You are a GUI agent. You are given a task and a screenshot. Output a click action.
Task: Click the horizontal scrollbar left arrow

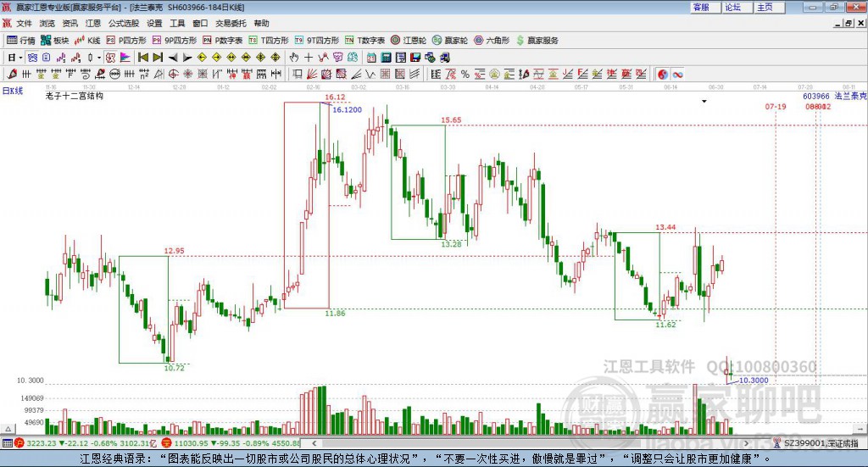click(314, 443)
